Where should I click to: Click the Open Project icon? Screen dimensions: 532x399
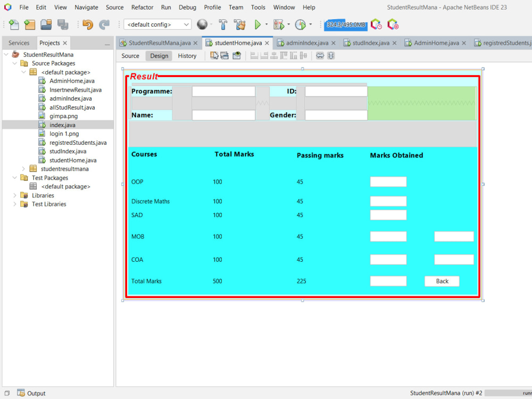pyautogui.click(x=46, y=24)
